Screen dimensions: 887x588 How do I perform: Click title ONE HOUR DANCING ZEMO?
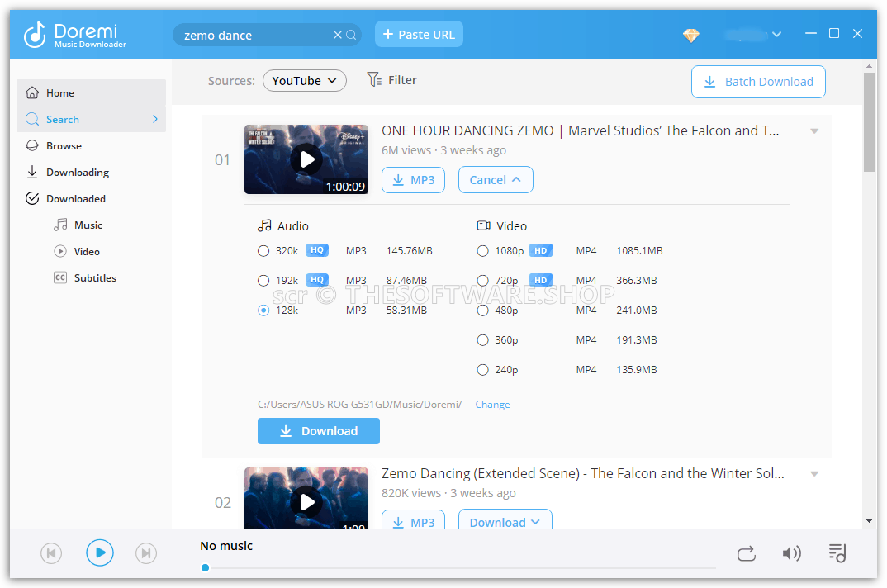(x=580, y=130)
